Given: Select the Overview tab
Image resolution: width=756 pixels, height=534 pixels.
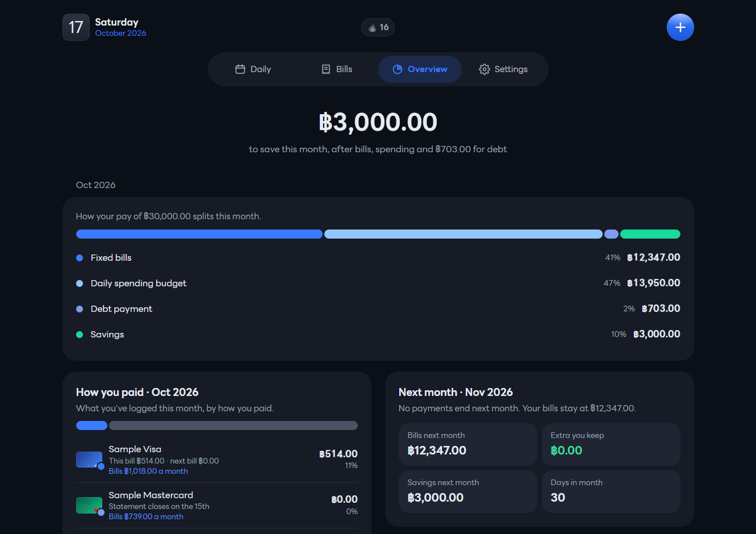Looking at the screenshot, I should (x=420, y=69).
